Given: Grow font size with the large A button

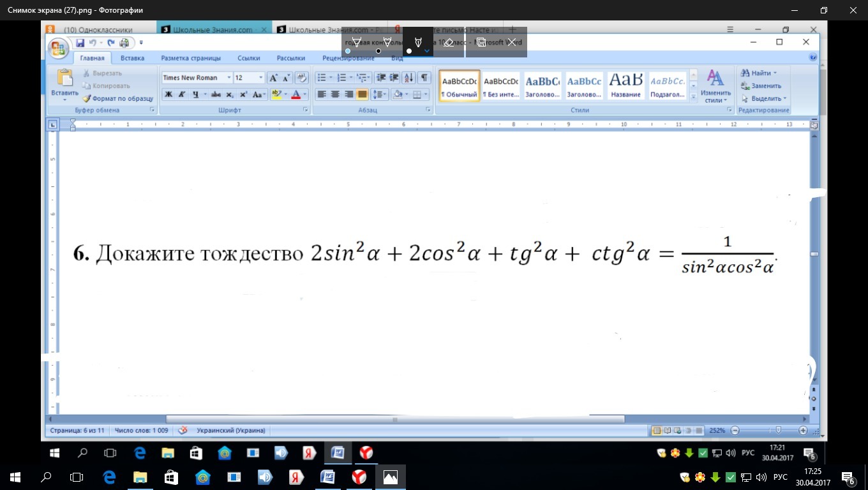Looking at the screenshot, I should coord(273,78).
